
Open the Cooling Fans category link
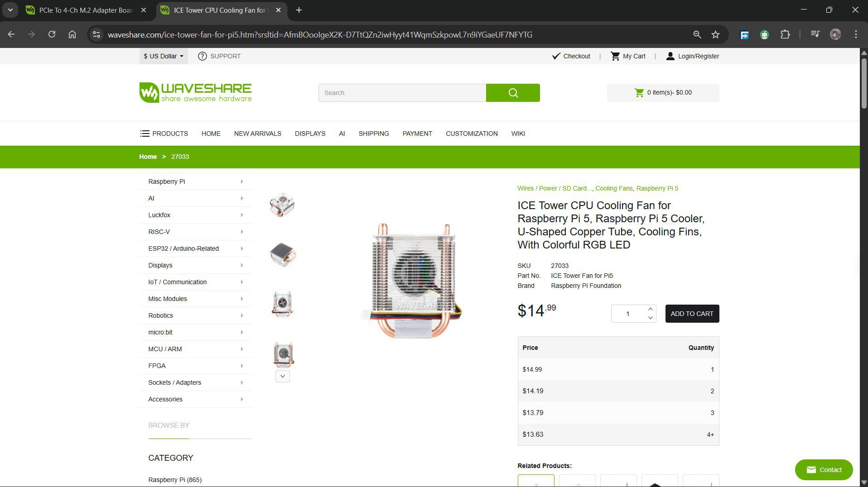(x=613, y=188)
